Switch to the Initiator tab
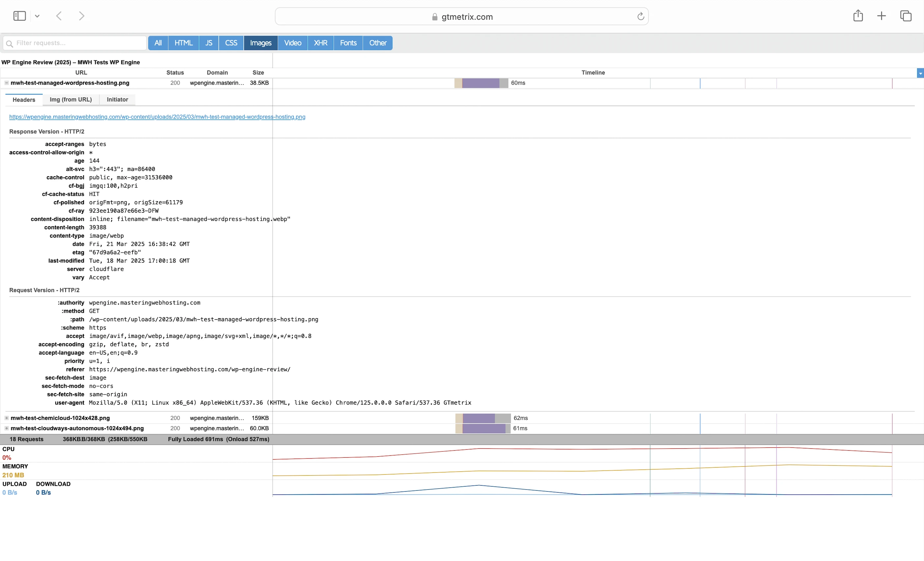Screen dimensions: 924x561 [117, 100]
